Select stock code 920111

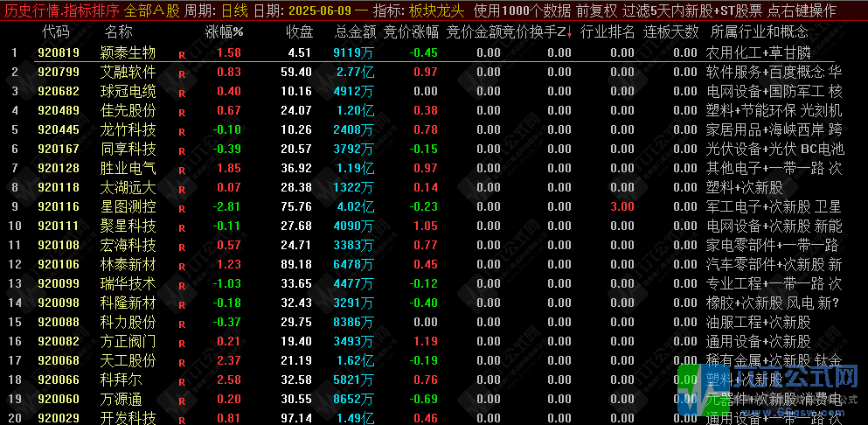[x=58, y=226]
